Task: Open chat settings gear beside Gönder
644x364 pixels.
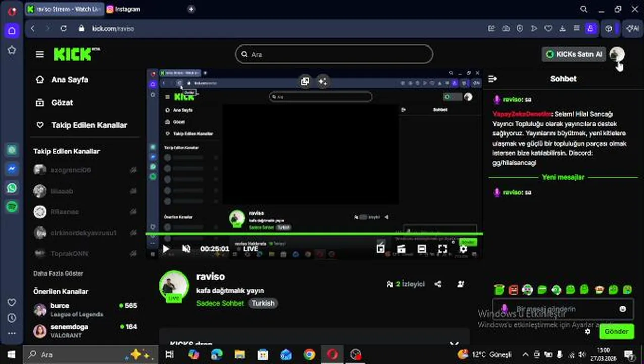Action: point(587,332)
